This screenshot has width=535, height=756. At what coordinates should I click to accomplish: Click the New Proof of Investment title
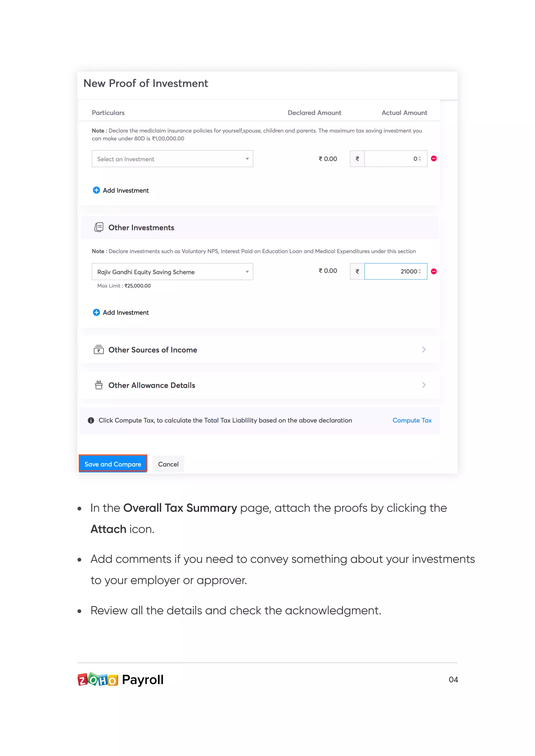click(x=146, y=83)
